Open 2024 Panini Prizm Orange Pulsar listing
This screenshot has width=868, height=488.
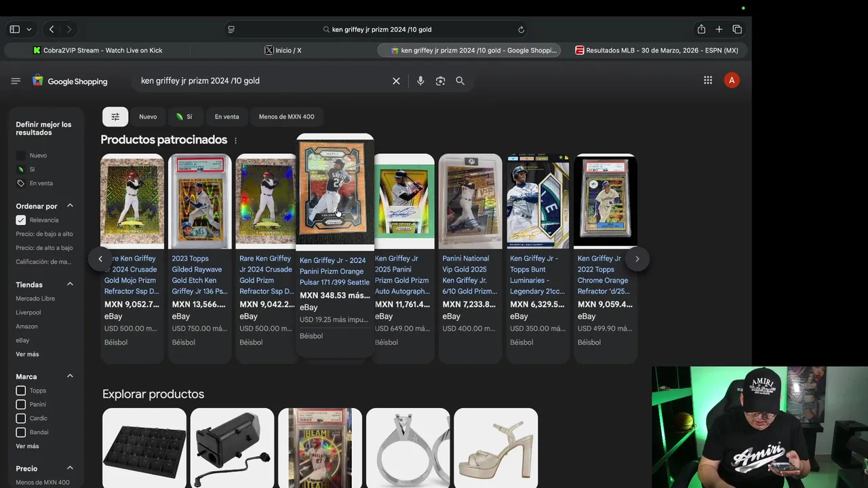pos(335,244)
